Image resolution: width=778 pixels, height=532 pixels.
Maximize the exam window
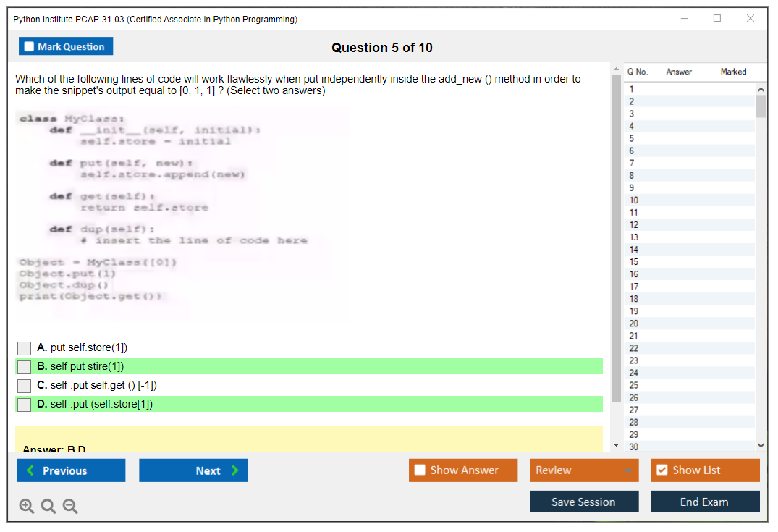(717, 19)
